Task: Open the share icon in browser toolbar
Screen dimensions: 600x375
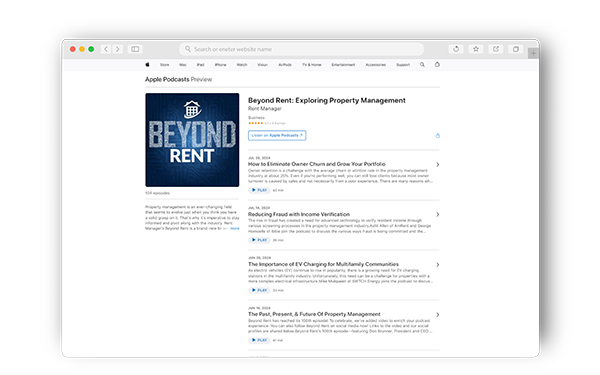Action: point(496,49)
